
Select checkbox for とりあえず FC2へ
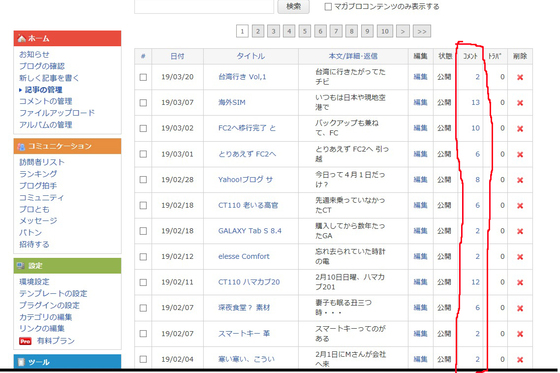click(x=143, y=154)
